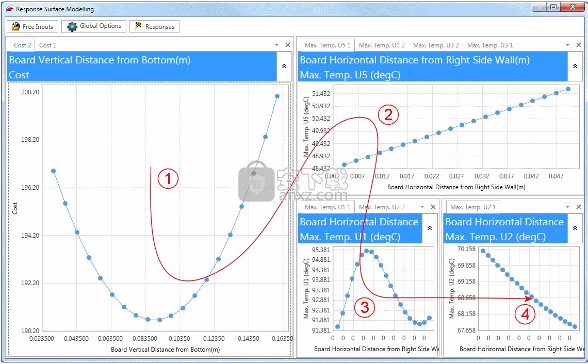This screenshot has width=588, height=364.
Task: Click the Free Inputs folder icon
Action: pos(16,26)
